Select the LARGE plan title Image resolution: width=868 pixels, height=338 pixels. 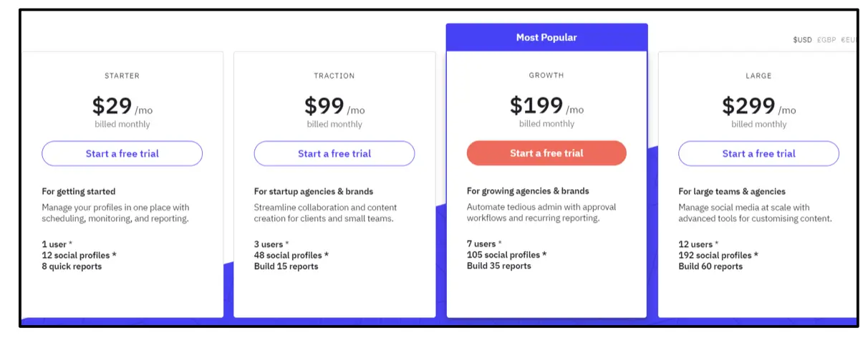click(758, 75)
